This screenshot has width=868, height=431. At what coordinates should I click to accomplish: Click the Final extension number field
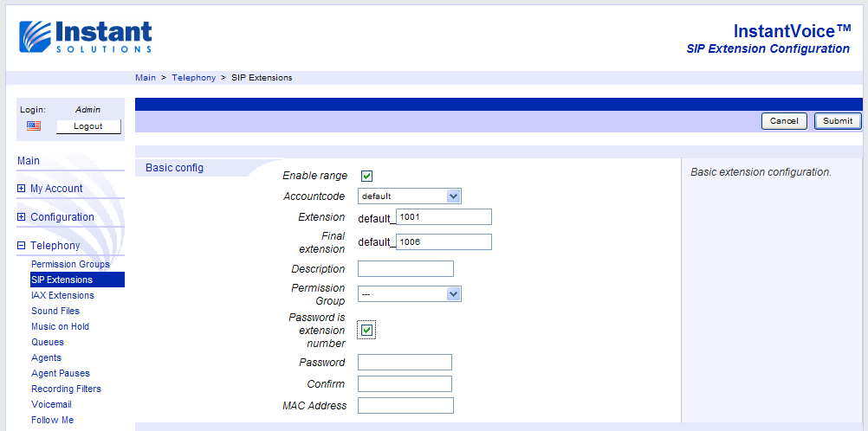[x=444, y=242]
